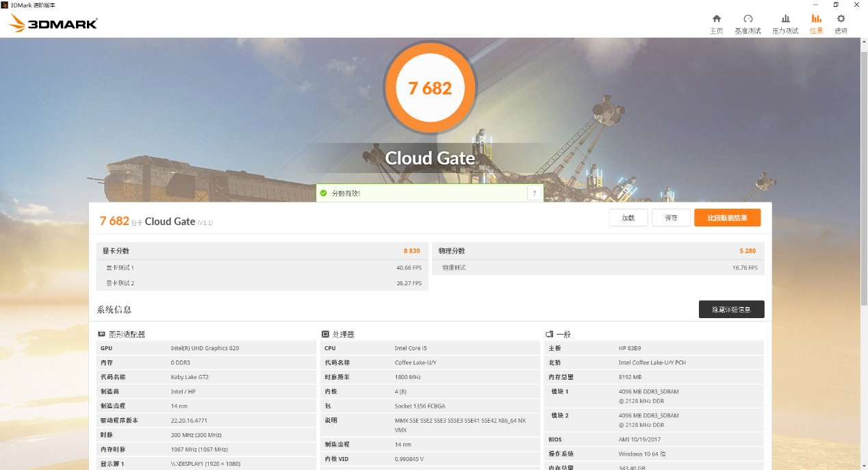Click the Socket 1356 FCBGA value
868x470 pixels.
pos(420,406)
